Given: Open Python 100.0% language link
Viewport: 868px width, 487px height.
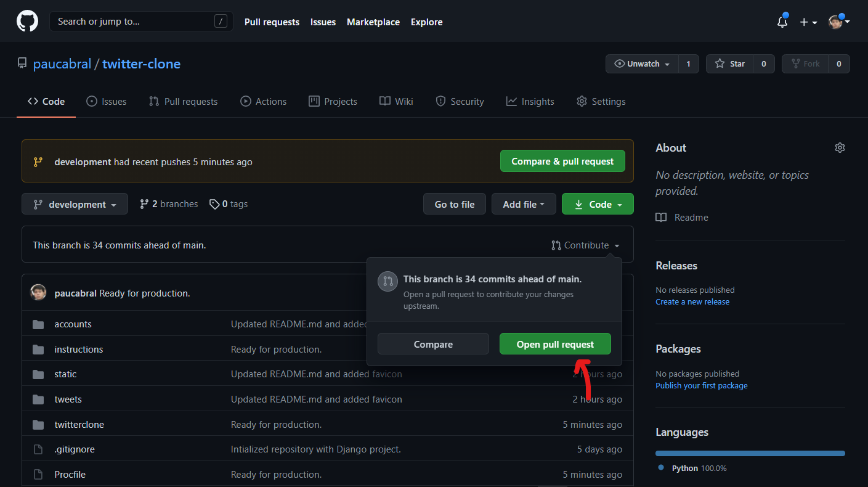Looking at the screenshot, I should [x=692, y=469].
